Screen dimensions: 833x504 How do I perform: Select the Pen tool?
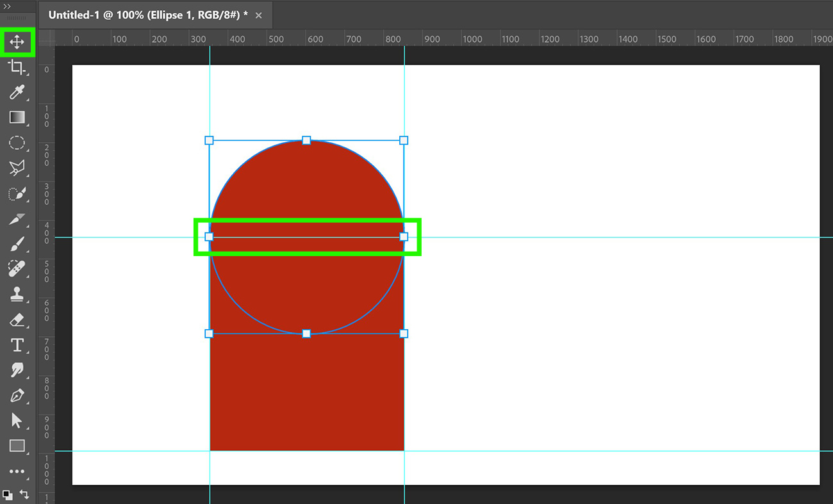coord(17,396)
